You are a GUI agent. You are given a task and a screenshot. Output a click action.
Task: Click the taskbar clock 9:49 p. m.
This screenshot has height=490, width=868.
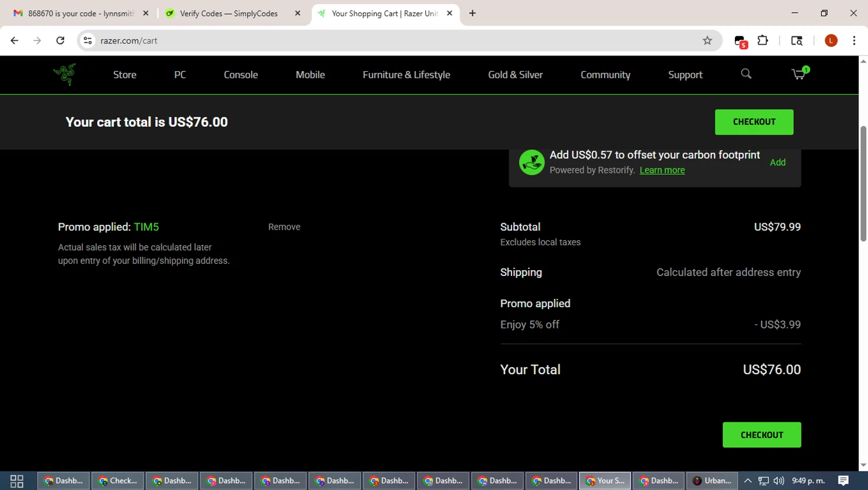pyautogui.click(x=808, y=481)
